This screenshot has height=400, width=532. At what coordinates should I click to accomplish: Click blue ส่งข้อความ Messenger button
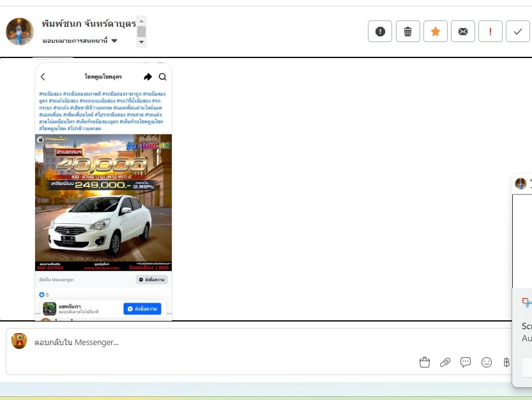pos(142,309)
